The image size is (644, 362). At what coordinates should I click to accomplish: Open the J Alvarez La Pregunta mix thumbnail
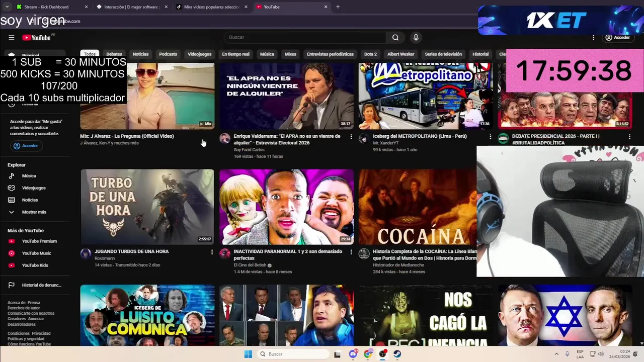[147, 96]
